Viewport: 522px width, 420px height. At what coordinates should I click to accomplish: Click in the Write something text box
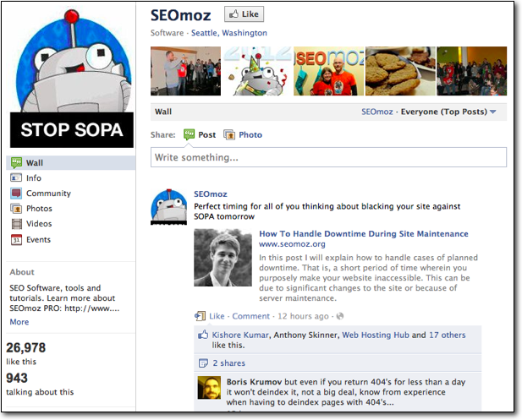(x=328, y=157)
